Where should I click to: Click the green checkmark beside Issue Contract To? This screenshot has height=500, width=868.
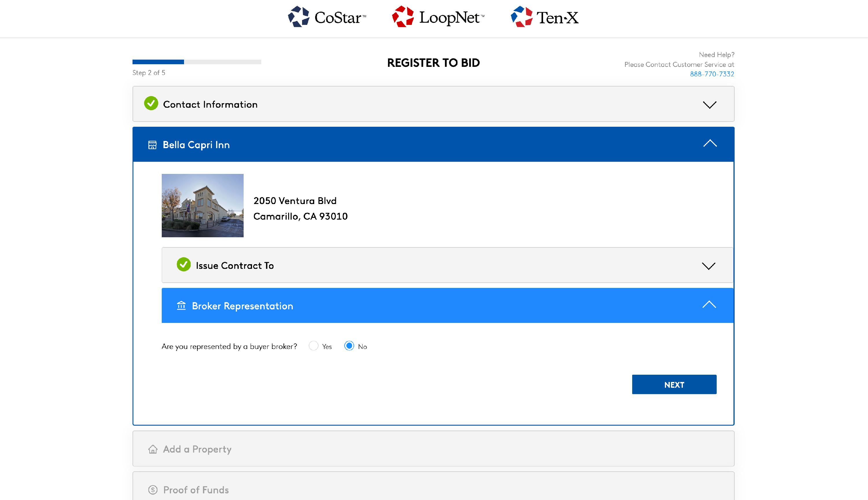click(184, 265)
